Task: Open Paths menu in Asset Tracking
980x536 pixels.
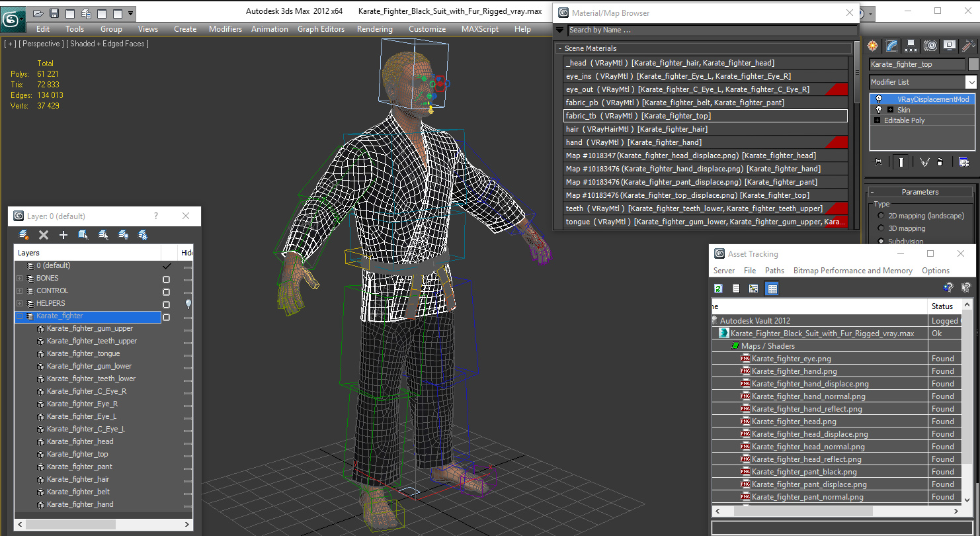Action: pyautogui.click(x=774, y=271)
